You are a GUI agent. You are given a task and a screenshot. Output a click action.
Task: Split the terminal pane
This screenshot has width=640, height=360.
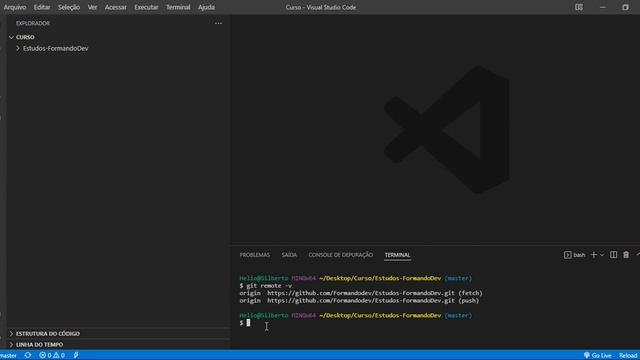613,255
